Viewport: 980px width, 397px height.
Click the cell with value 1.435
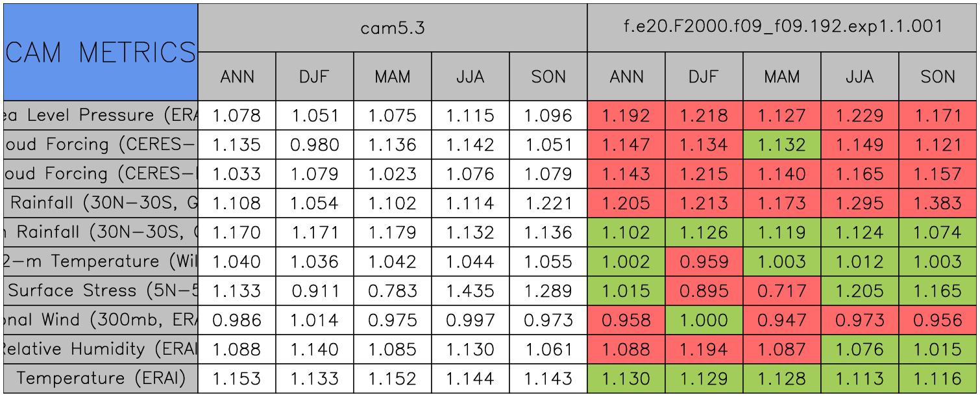pos(470,290)
